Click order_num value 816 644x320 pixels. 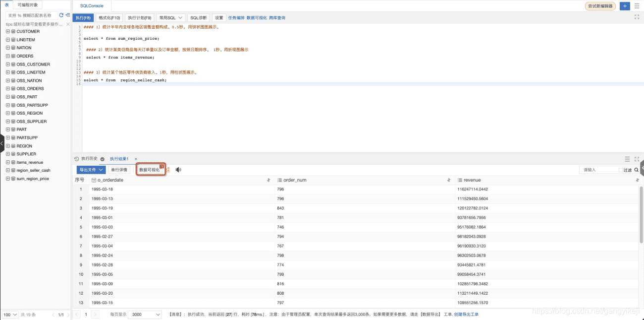coord(281,283)
